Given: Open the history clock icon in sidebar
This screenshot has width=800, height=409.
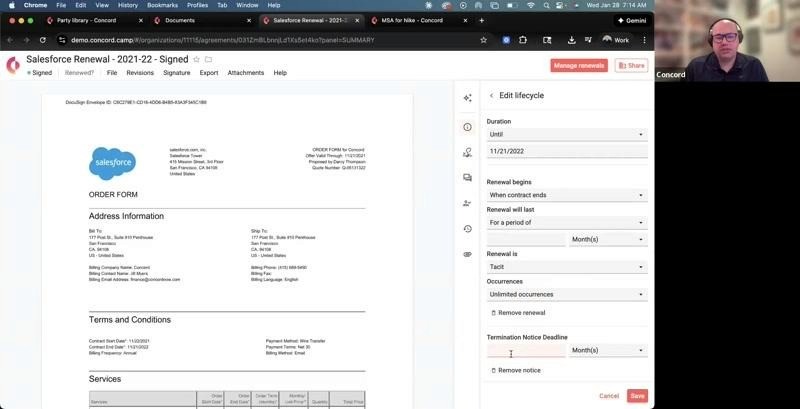Looking at the screenshot, I should pos(467,229).
